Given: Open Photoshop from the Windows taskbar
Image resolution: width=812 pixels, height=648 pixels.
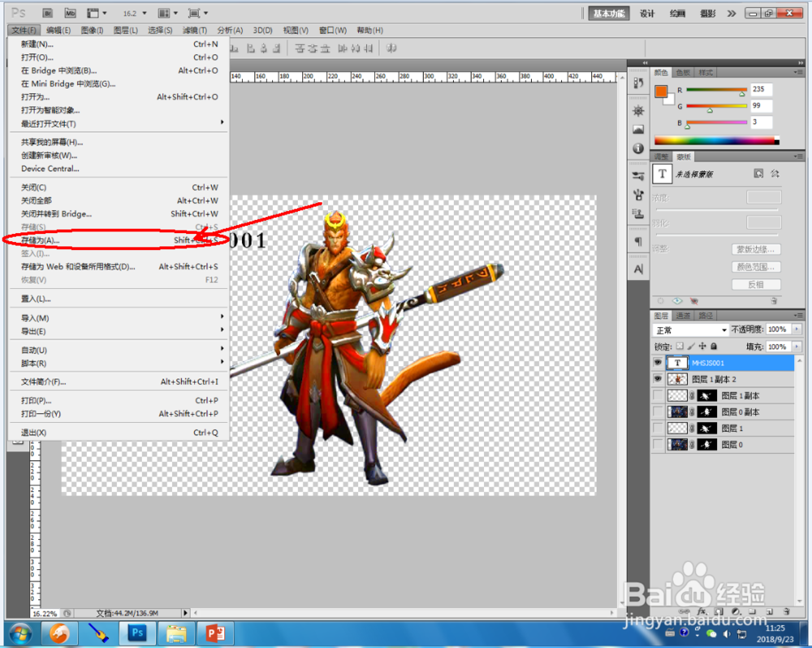Looking at the screenshot, I should (x=137, y=633).
